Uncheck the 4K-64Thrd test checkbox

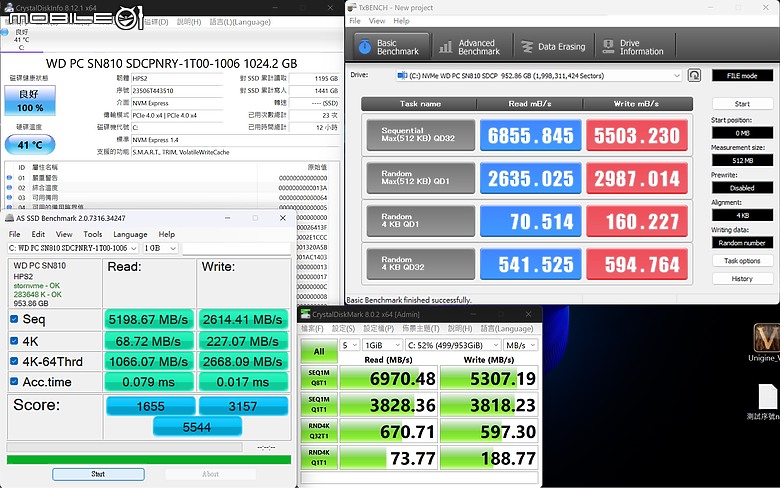[x=14, y=361]
